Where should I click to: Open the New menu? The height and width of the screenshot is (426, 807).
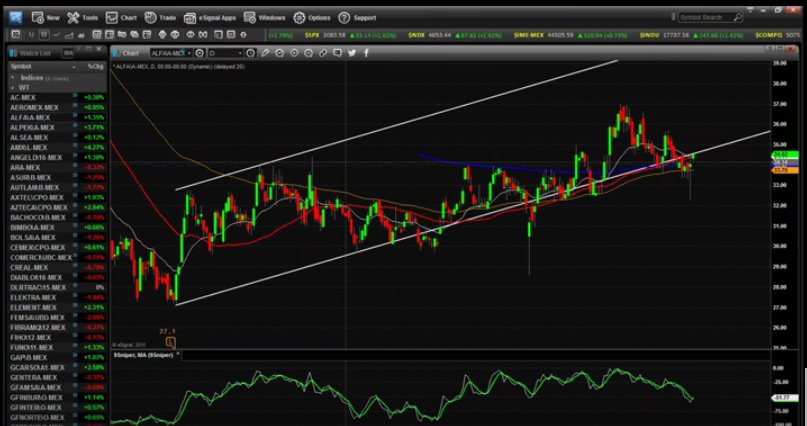pos(46,17)
